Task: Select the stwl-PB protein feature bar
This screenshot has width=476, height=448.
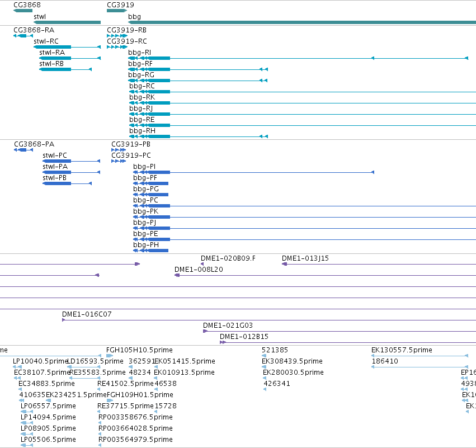Action: pyautogui.click(x=67, y=183)
